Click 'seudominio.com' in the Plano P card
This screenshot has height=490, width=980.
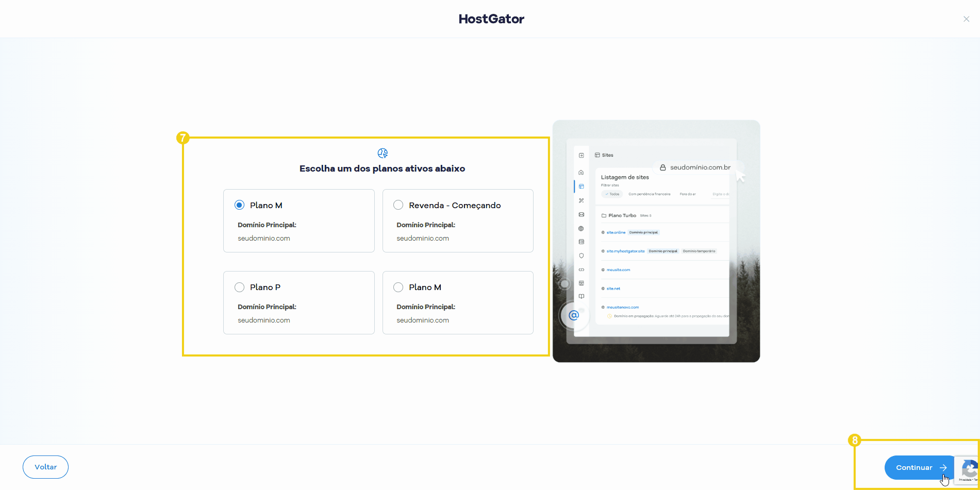pyautogui.click(x=264, y=320)
